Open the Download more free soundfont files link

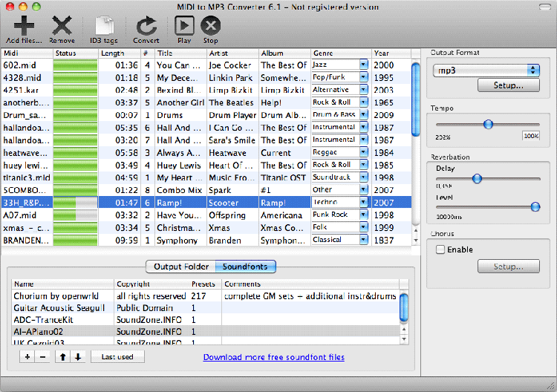[x=273, y=357]
